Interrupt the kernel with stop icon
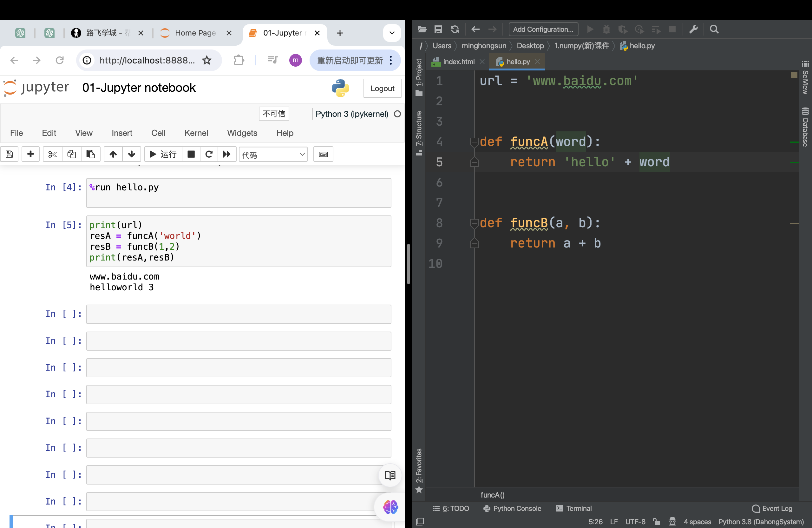The width and height of the screenshot is (812, 528). click(191, 154)
